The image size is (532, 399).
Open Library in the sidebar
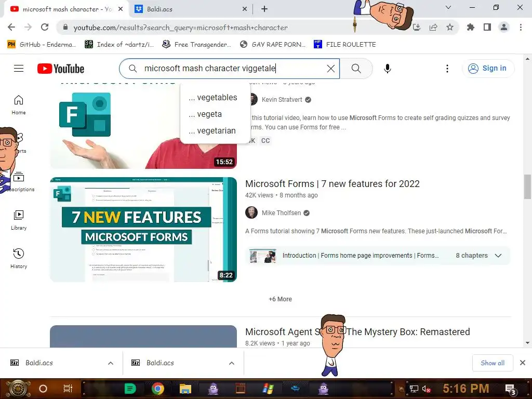[x=19, y=220]
